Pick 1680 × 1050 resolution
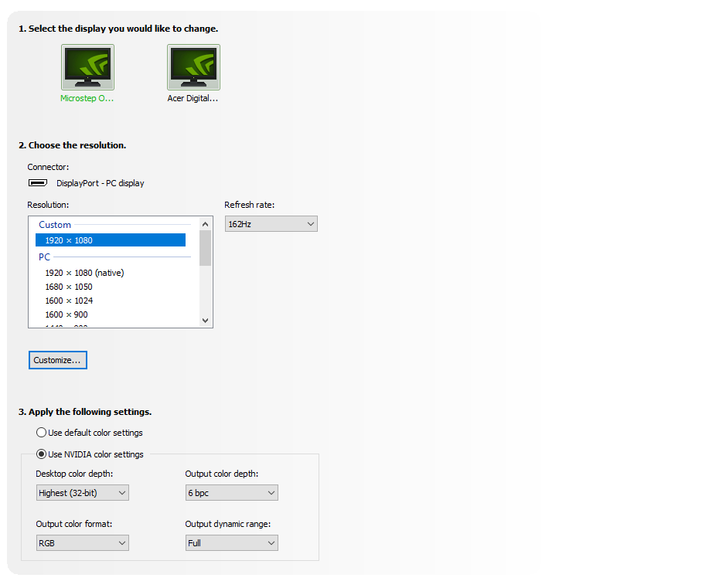The width and height of the screenshot is (709, 588). click(69, 287)
